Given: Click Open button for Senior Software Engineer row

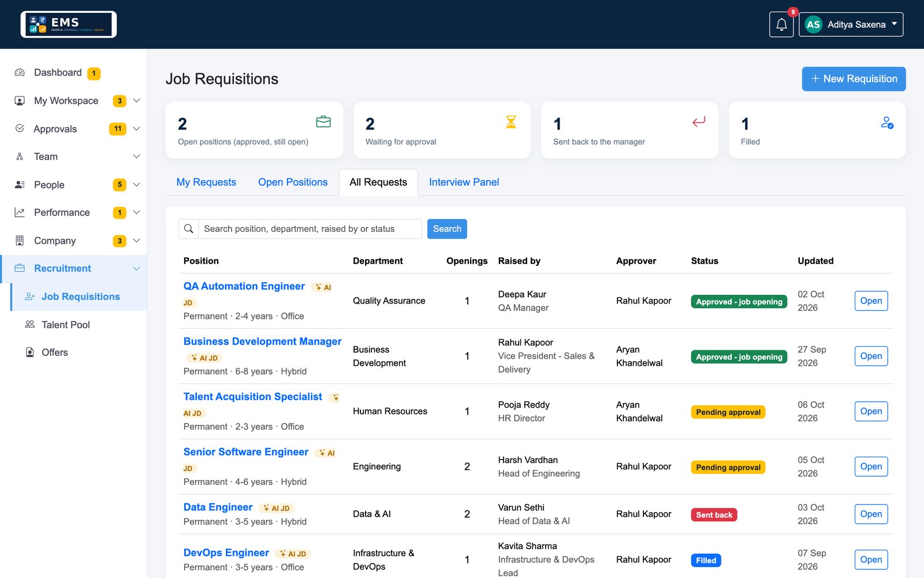Looking at the screenshot, I should 871,466.
